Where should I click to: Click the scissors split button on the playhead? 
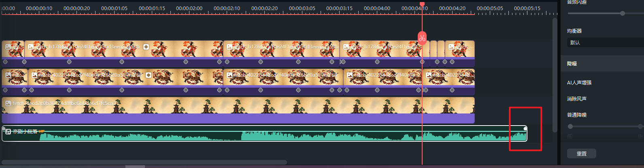[x=422, y=38]
